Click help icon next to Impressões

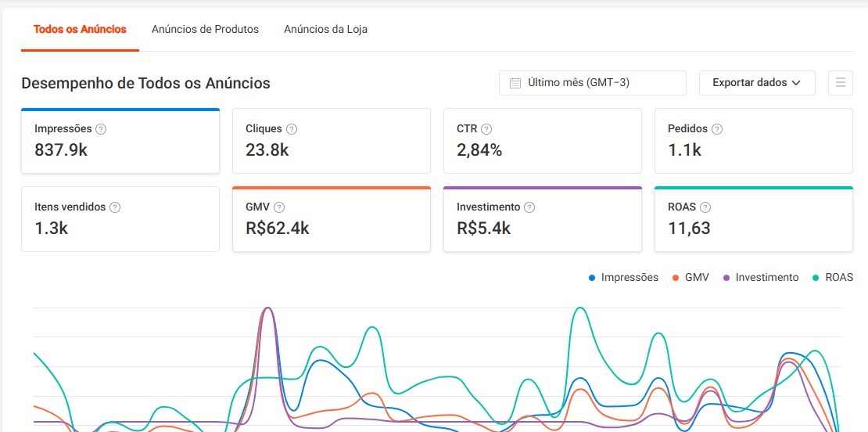[x=101, y=129]
